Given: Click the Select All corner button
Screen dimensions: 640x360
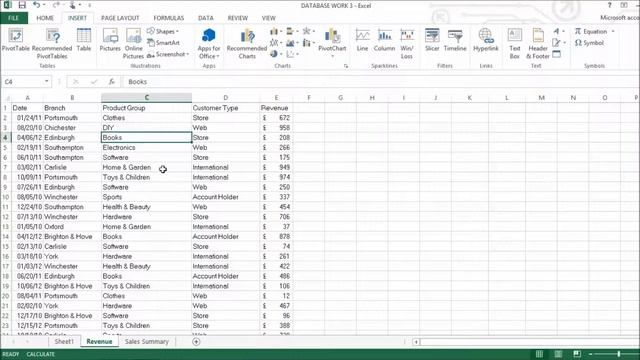Looking at the screenshot, I should [x=6, y=98].
